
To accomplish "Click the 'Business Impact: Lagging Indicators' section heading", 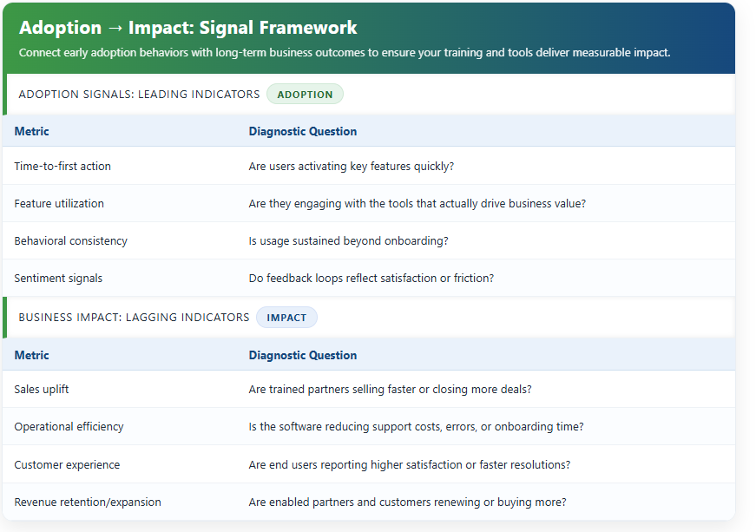I will pos(134,318).
